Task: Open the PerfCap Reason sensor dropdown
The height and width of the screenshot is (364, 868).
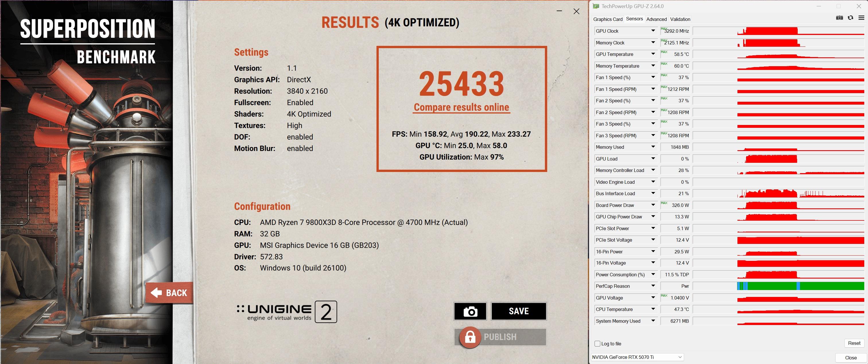Action: click(x=653, y=286)
